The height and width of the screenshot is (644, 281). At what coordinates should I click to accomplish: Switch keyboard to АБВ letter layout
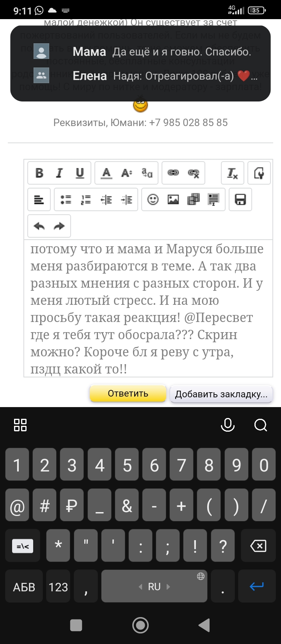[24, 587]
